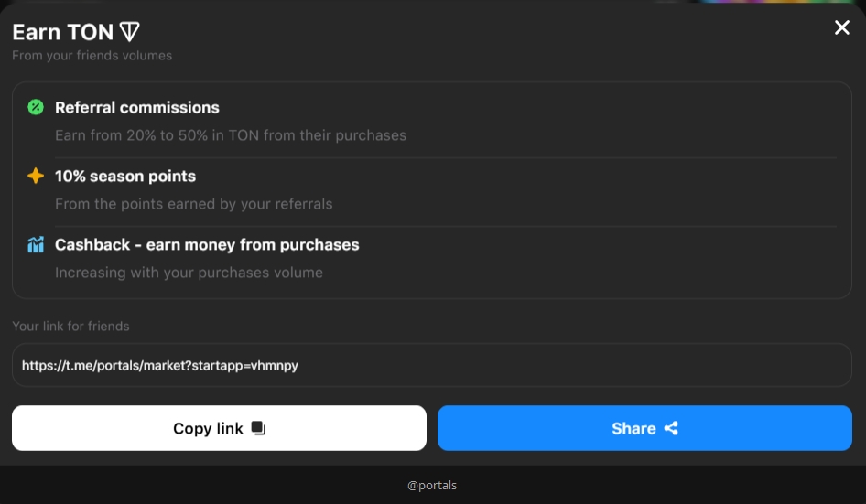The height and width of the screenshot is (504, 866).
Task: Click the share icon in Share button
Action: pos(671,428)
